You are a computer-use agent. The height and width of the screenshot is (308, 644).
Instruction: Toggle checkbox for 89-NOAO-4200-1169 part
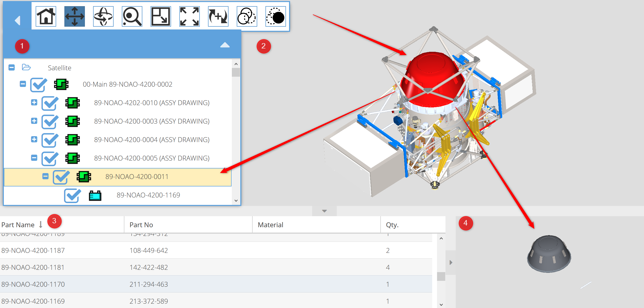[x=72, y=196]
